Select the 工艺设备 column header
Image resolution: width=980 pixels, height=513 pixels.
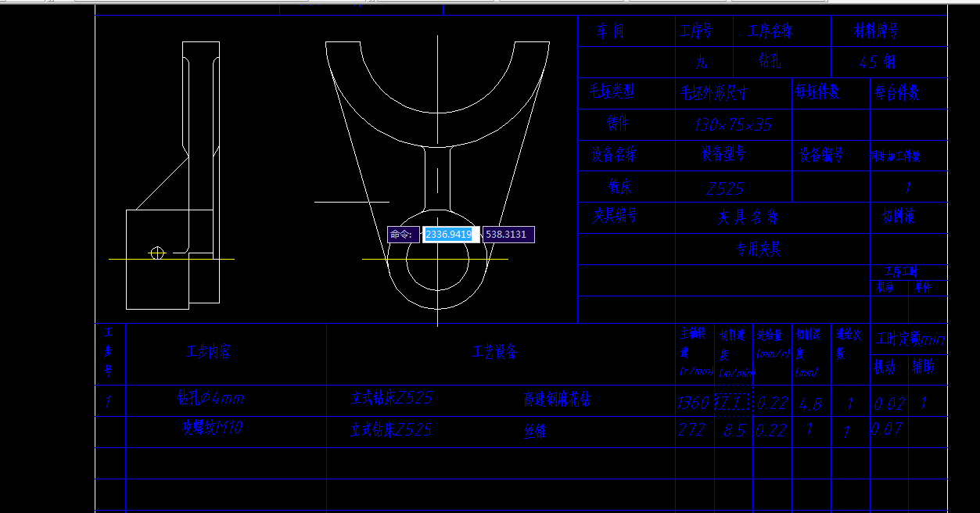(496, 353)
